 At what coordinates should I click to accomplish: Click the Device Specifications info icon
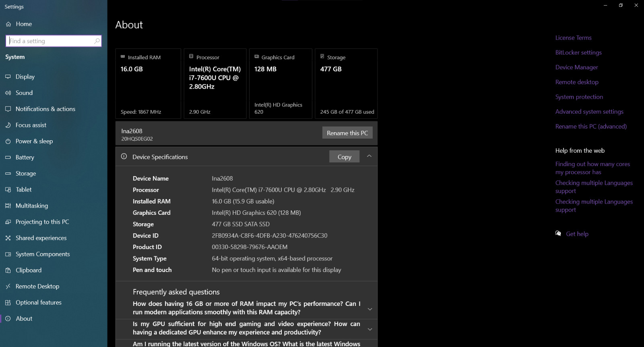pyautogui.click(x=124, y=156)
